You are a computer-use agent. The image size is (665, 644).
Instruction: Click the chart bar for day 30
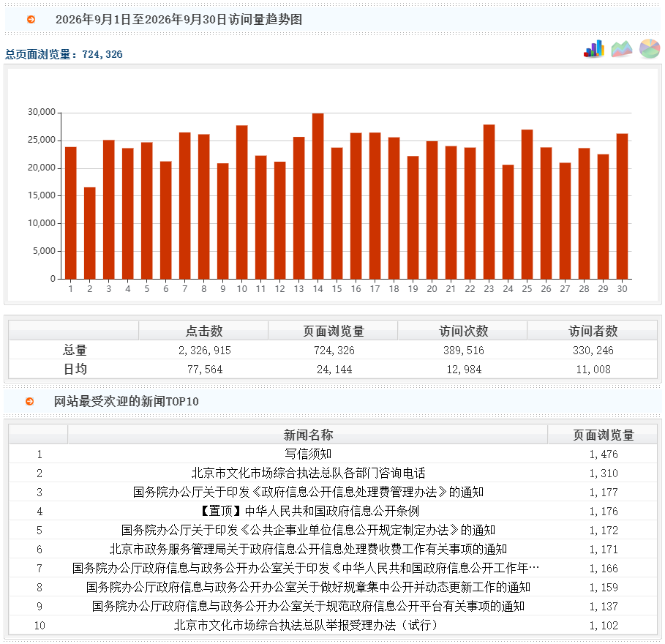[x=622, y=206]
